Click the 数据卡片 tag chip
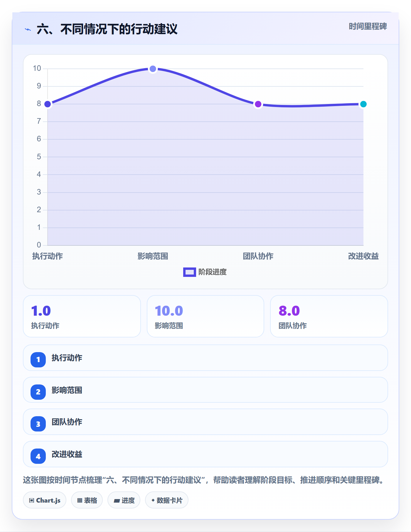411x532 pixels. pos(167,500)
